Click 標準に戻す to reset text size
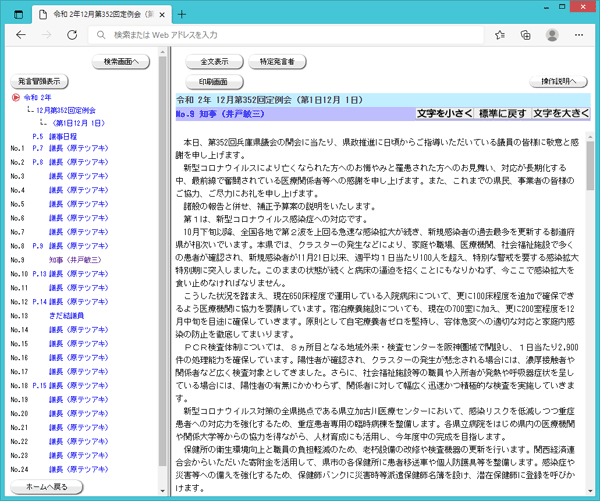600x501 pixels. click(502, 114)
